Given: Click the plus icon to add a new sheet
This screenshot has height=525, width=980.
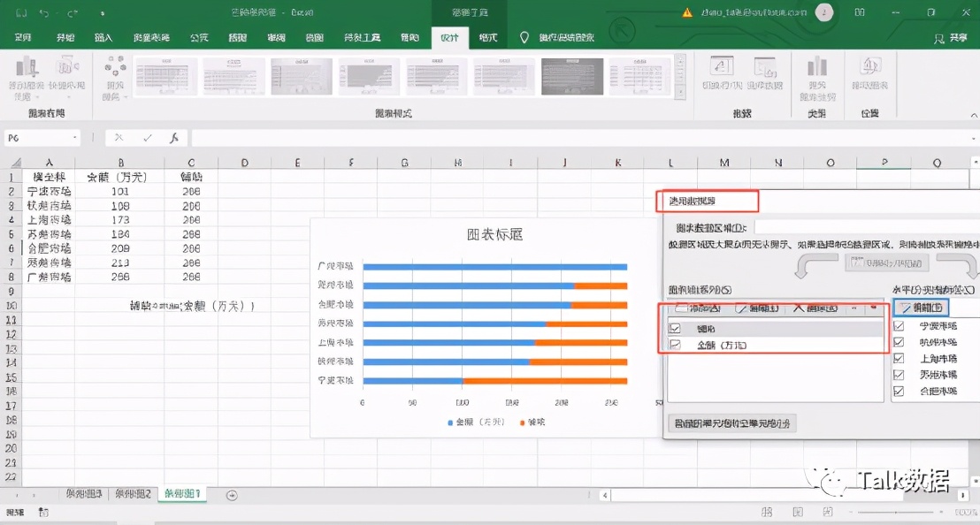Looking at the screenshot, I should pyautogui.click(x=232, y=495).
